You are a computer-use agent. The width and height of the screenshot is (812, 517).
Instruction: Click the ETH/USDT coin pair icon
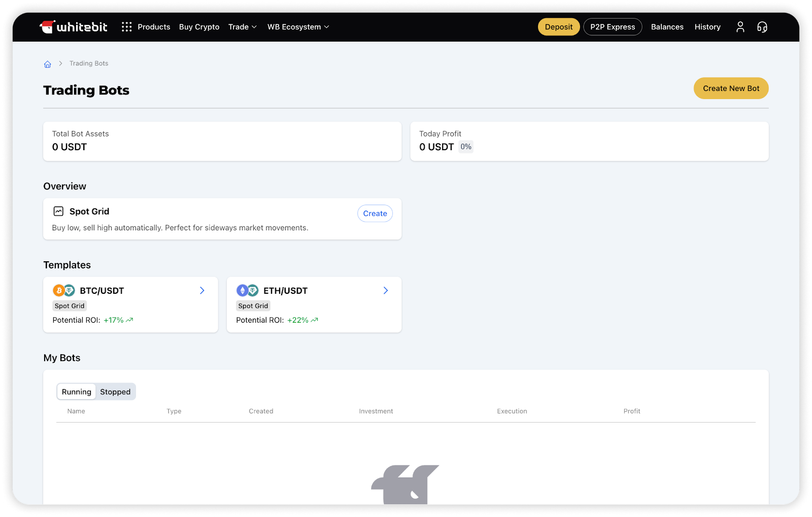(248, 291)
